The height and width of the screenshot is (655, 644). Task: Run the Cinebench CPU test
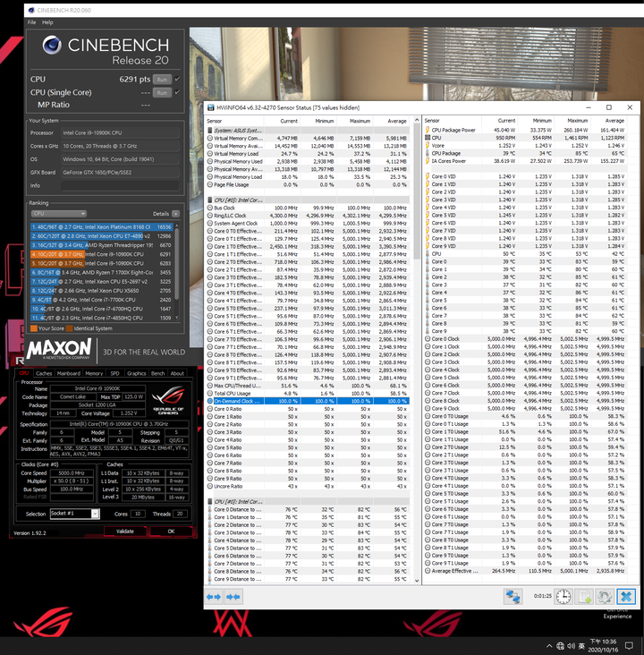162,80
